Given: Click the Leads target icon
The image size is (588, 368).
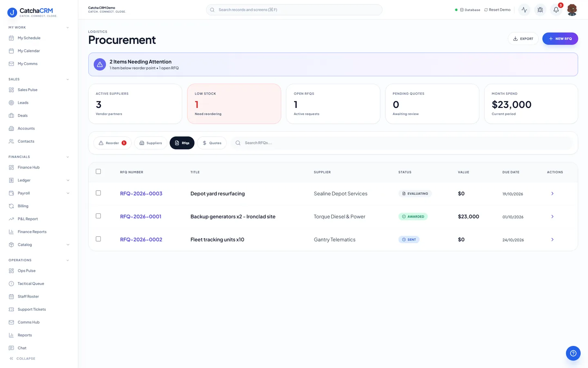Looking at the screenshot, I should tap(11, 103).
